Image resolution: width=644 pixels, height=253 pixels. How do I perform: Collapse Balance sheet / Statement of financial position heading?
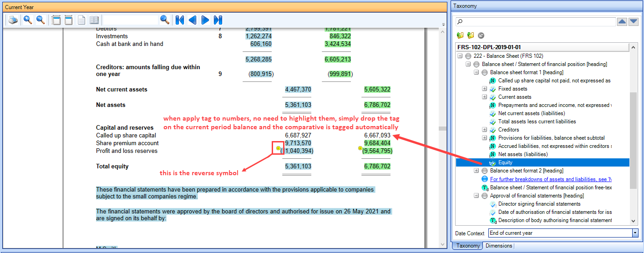pyautogui.click(x=468, y=64)
